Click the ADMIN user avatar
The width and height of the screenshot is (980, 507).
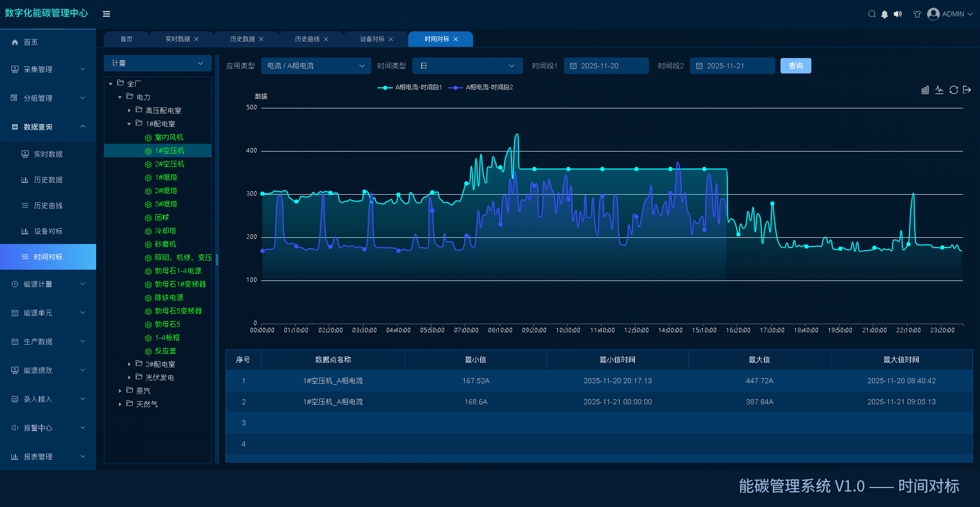point(933,14)
